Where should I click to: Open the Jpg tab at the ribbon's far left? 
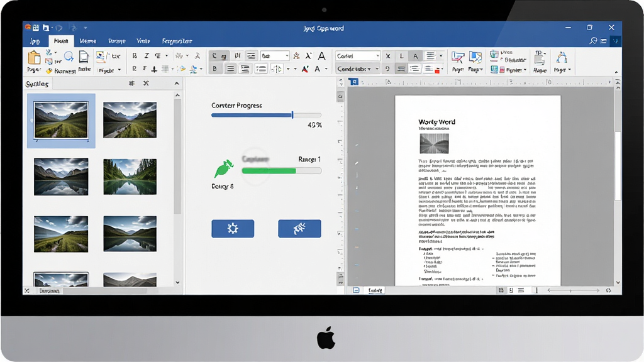(35, 41)
